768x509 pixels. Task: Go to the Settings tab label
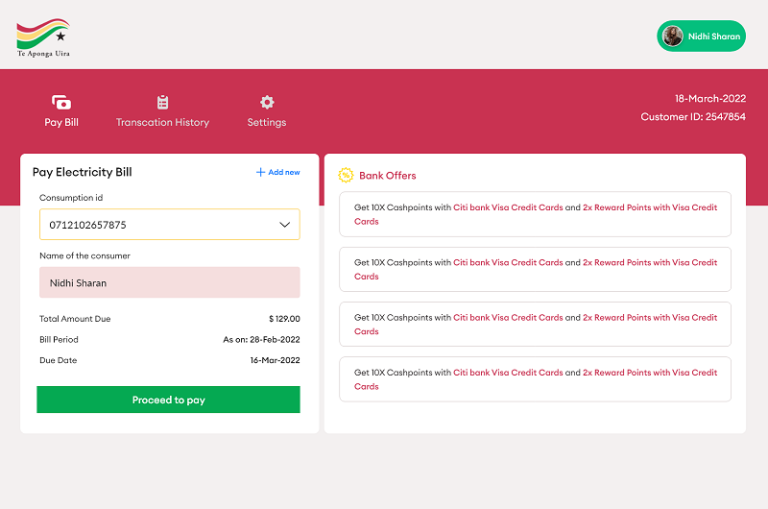tap(267, 123)
